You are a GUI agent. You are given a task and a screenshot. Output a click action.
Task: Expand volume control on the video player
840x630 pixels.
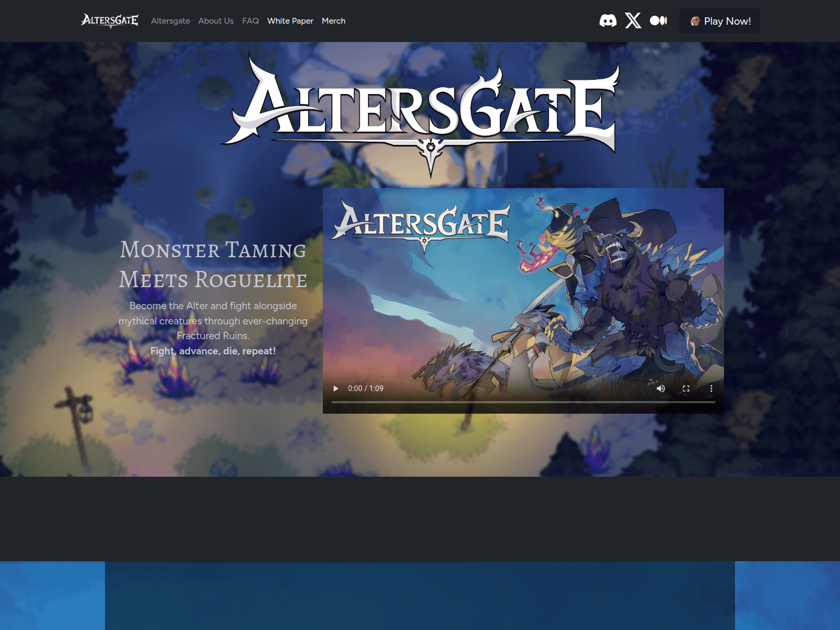point(661,388)
